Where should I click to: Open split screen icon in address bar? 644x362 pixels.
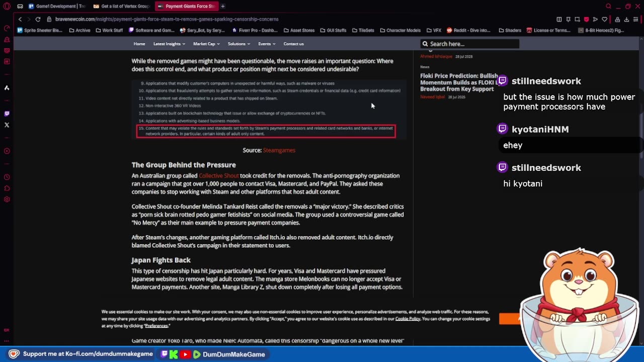[559, 19]
